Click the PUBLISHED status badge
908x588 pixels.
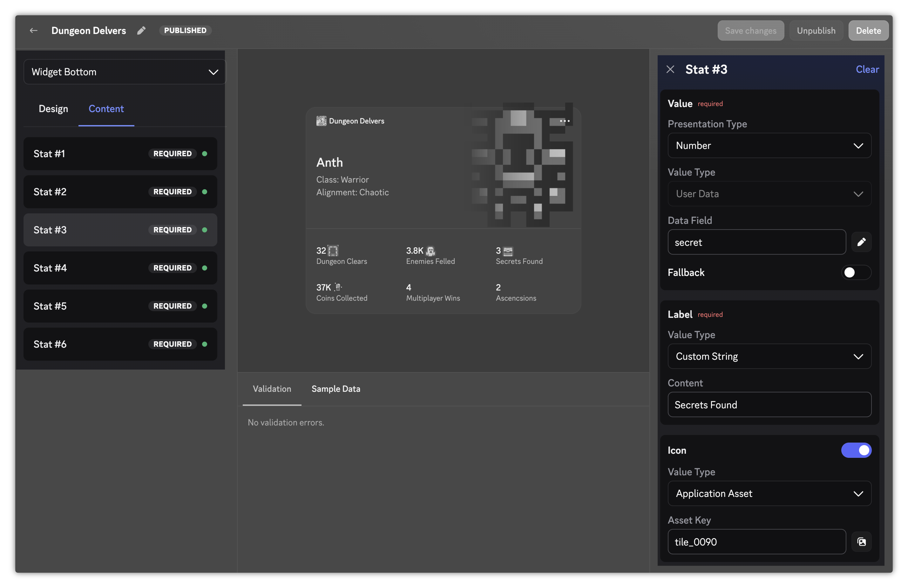point(185,30)
